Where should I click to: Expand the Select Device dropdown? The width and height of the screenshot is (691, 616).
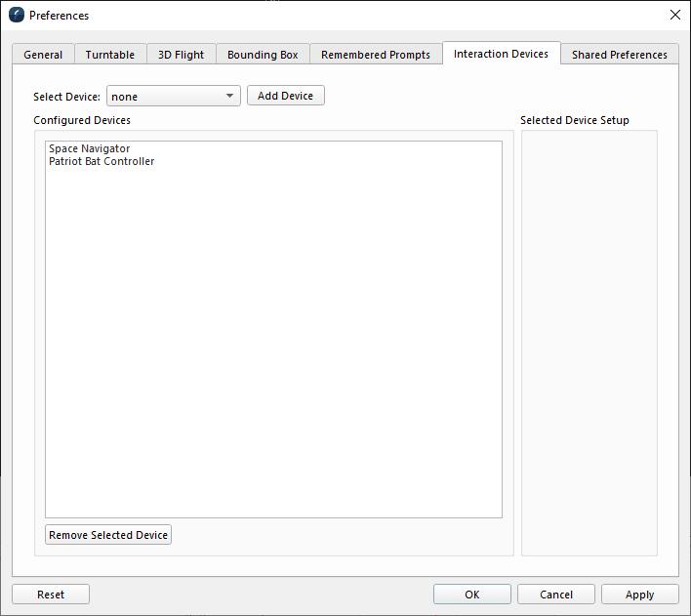click(x=174, y=96)
